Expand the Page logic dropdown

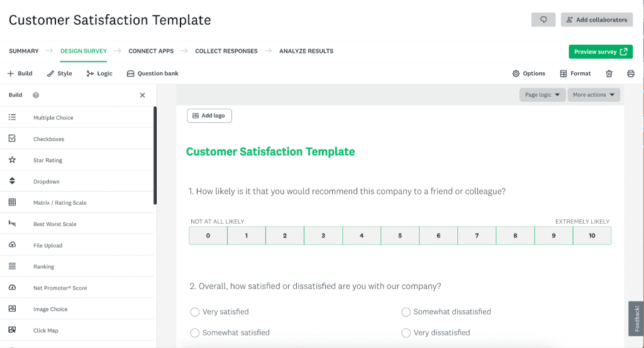(x=541, y=95)
